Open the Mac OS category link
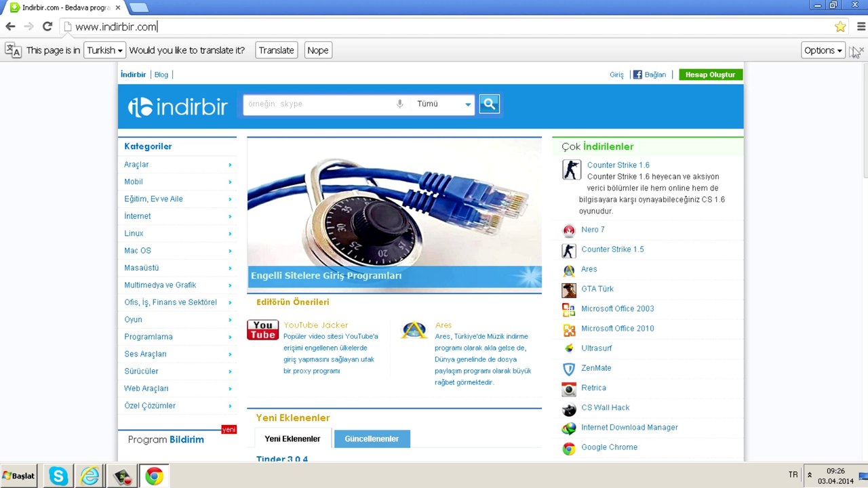The width and height of the screenshot is (868, 488). click(138, 251)
